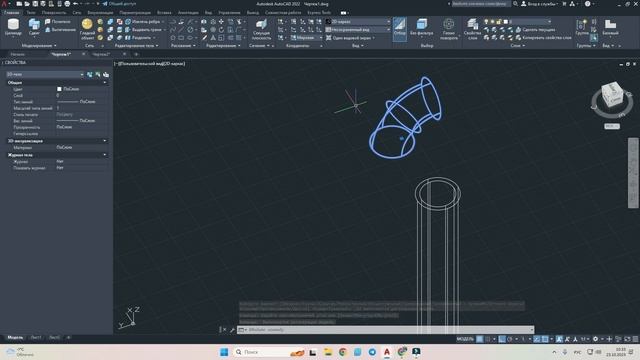Click the Базовый (Base view) icon
This screenshot has height=360, width=640.
[610, 24]
